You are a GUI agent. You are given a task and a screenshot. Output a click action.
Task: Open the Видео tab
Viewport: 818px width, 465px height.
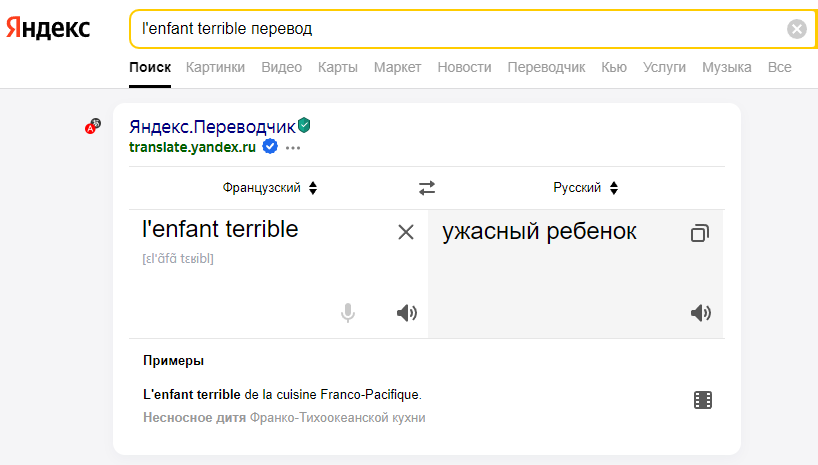tap(282, 67)
